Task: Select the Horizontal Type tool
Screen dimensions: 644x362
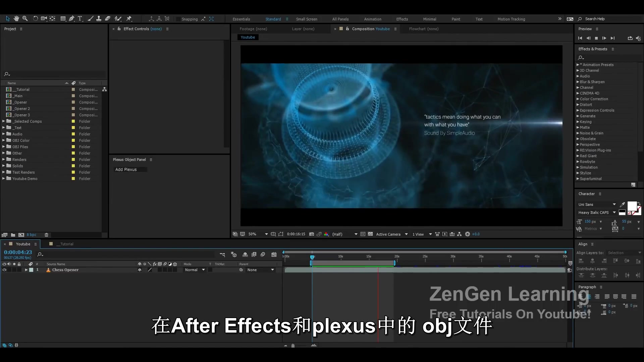Action: pos(80,18)
